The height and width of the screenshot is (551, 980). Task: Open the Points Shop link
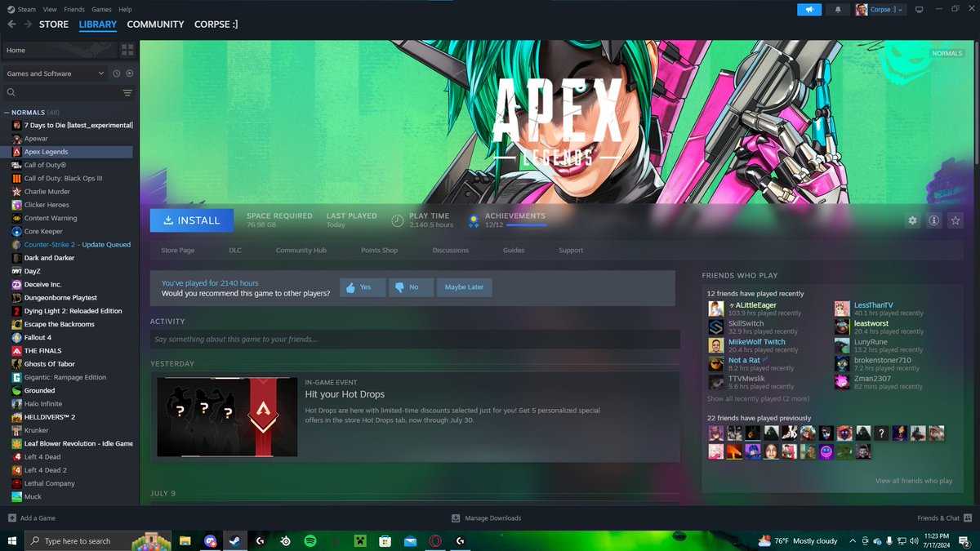click(x=380, y=251)
